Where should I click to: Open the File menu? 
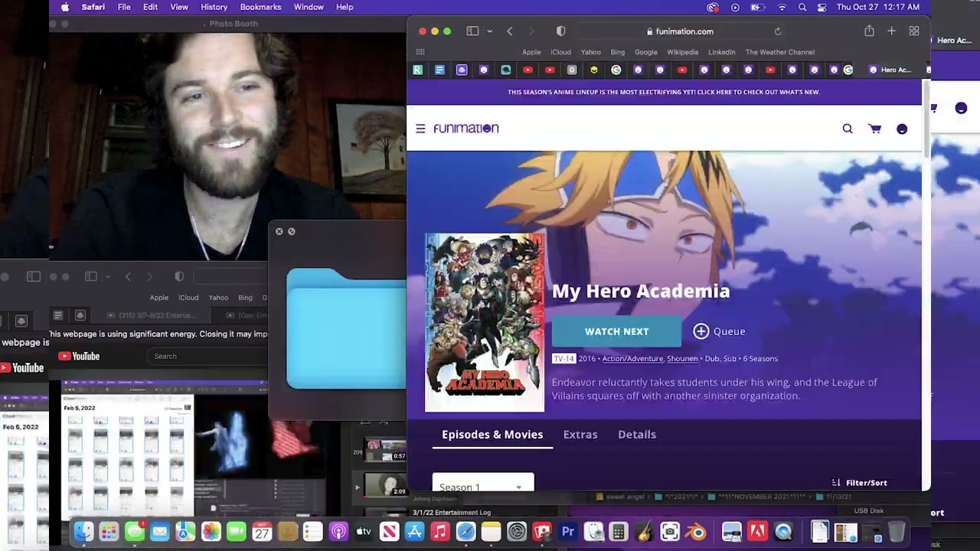tap(124, 7)
